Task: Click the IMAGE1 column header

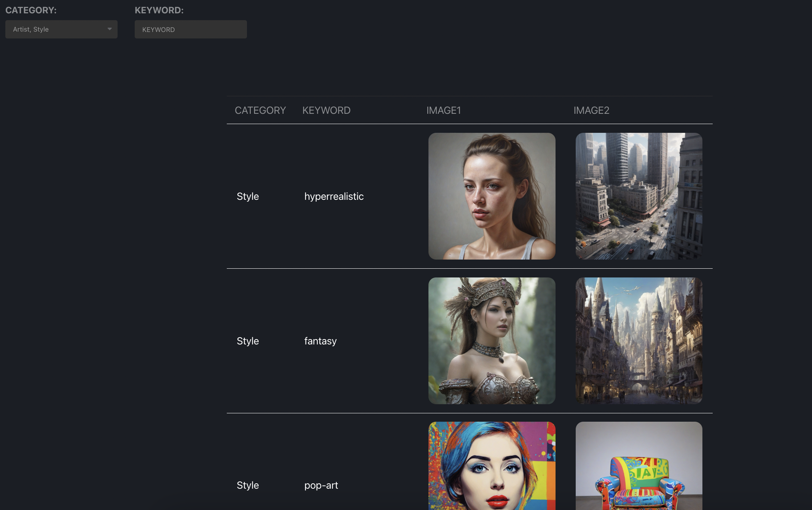Action: point(444,110)
